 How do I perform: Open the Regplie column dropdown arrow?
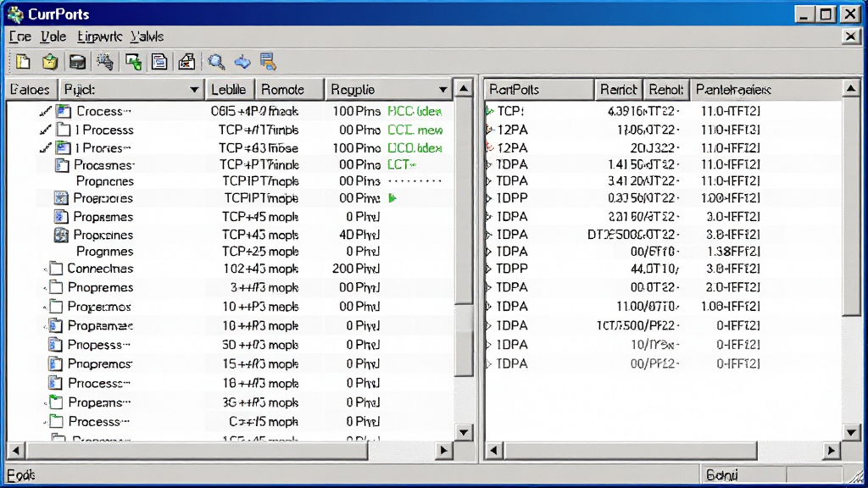pyautogui.click(x=442, y=90)
